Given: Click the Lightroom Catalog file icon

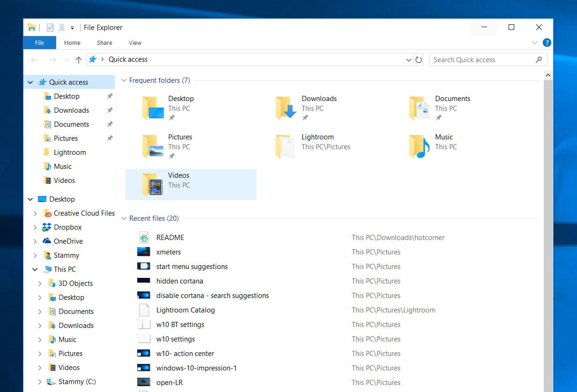Looking at the screenshot, I should pos(144,310).
